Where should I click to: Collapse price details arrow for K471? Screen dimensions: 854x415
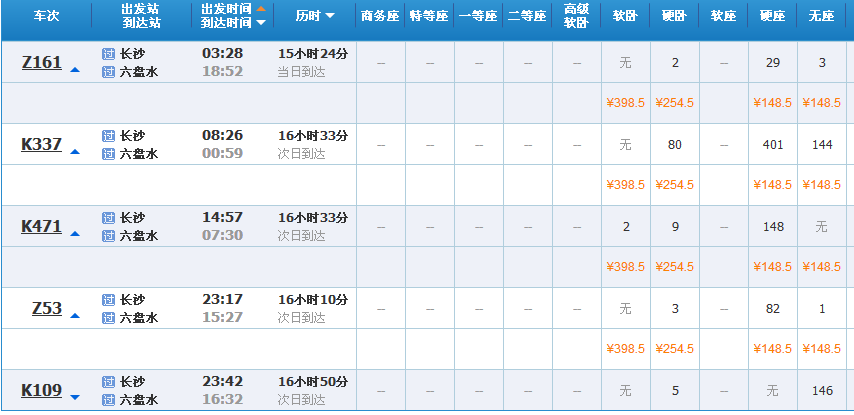coord(75,233)
